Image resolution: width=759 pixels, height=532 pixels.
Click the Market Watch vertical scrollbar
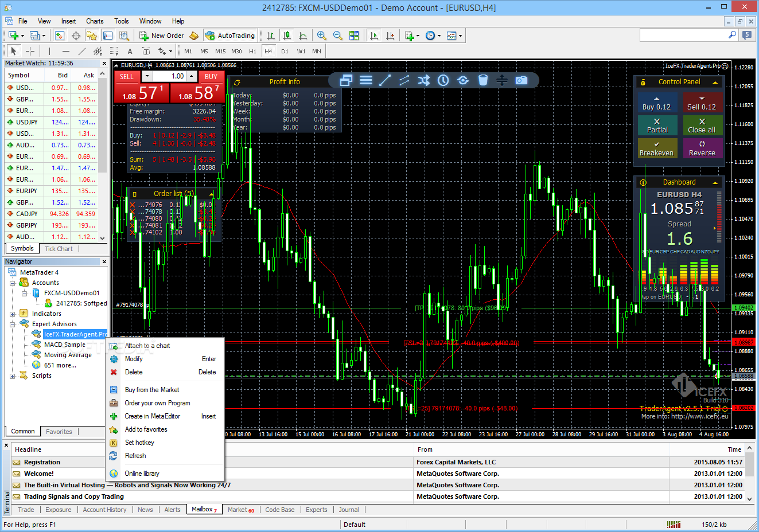tap(103, 156)
